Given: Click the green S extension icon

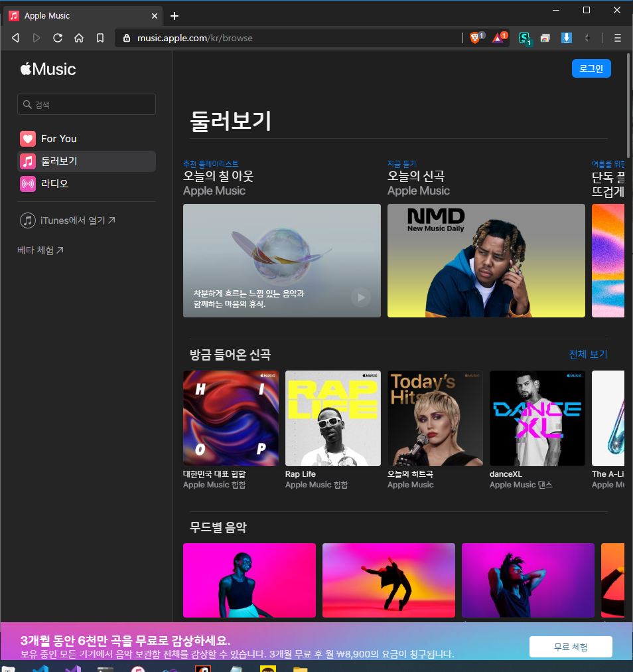Looking at the screenshot, I should (x=524, y=39).
